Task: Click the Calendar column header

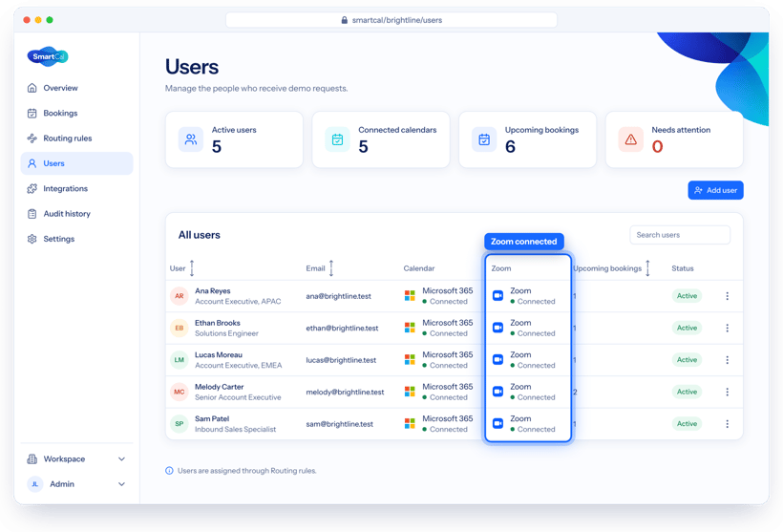Action: tap(419, 268)
